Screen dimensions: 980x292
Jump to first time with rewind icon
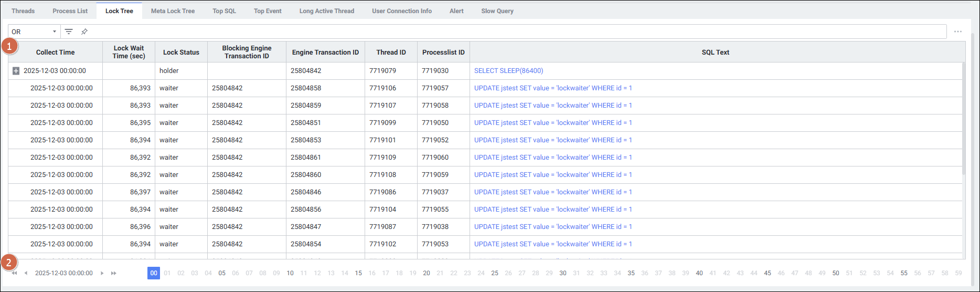14,273
